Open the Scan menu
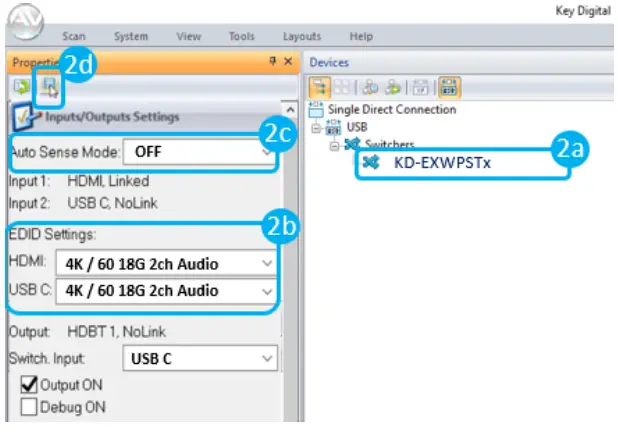 [74, 36]
